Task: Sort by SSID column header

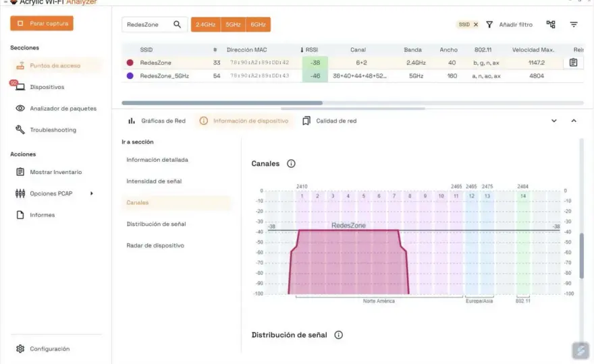Action: pyautogui.click(x=146, y=50)
